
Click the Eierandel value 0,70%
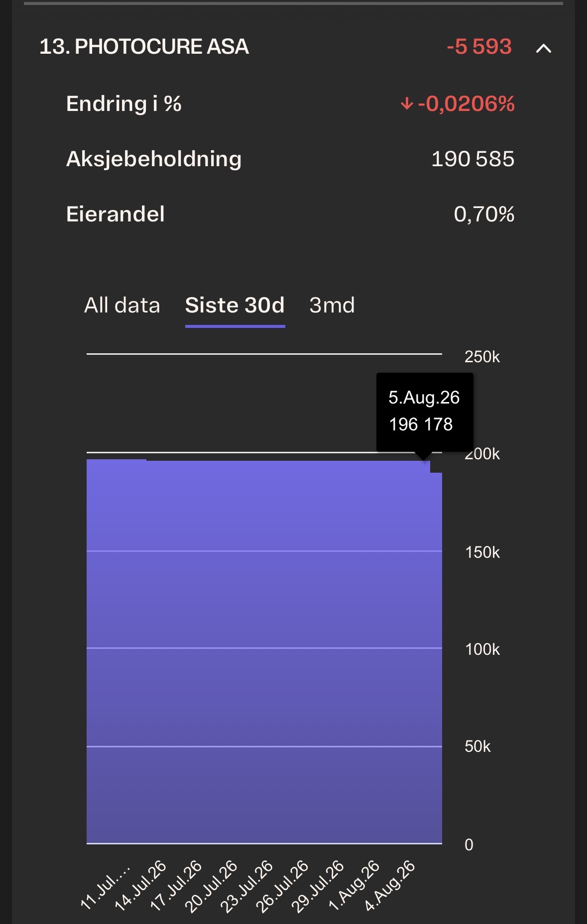pos(484,214)
